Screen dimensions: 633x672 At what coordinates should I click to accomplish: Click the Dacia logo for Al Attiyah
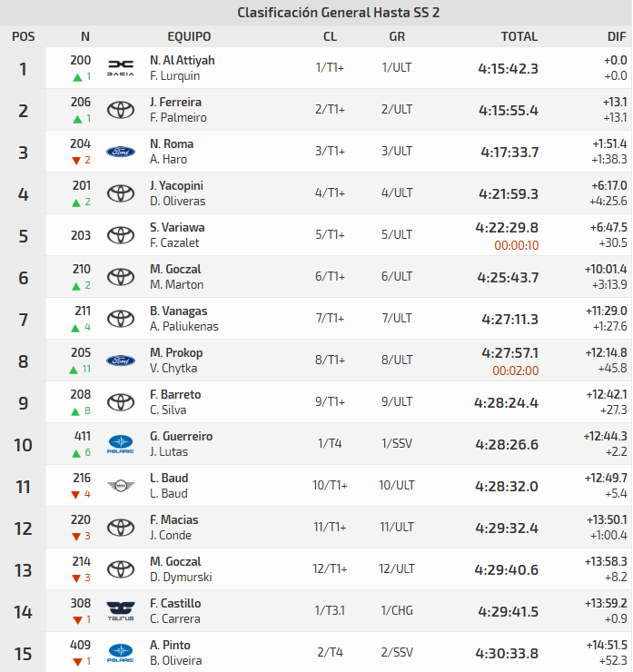point(121,69)
